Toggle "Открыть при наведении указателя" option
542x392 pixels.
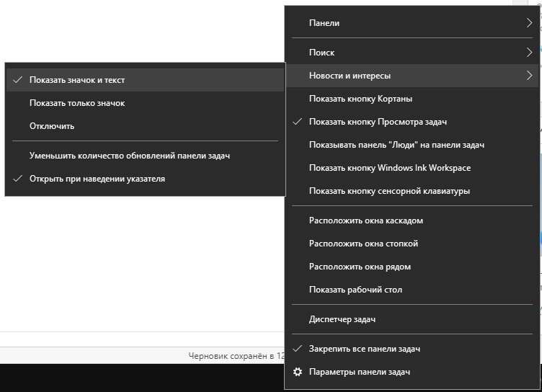point(97,178)
